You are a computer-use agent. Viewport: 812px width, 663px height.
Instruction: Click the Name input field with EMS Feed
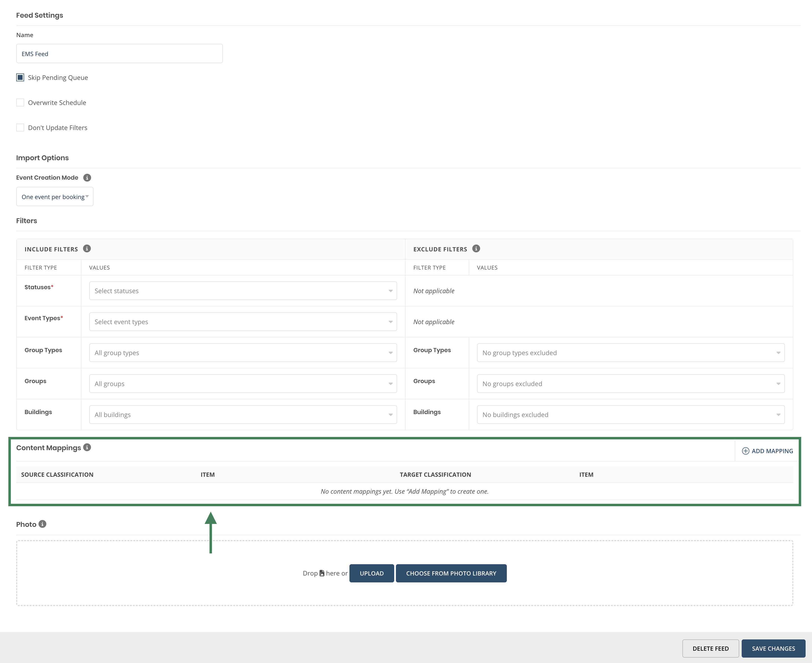click(119, 54)
